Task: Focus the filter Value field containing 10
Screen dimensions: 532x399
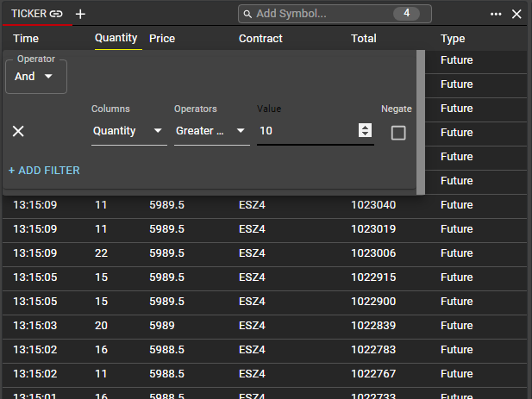Action: click(306, 131)
